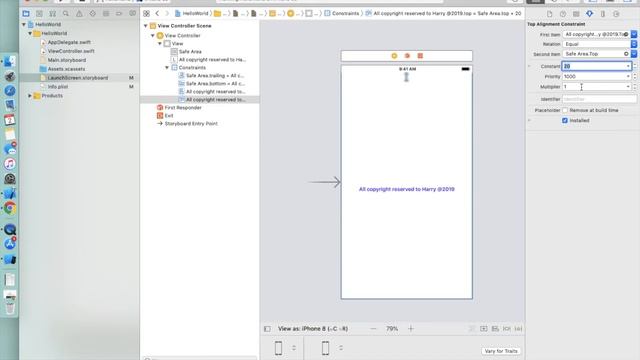Toggle the document outline panel button
The width and height of the screenshot is (640, 360).
(267, 329)
